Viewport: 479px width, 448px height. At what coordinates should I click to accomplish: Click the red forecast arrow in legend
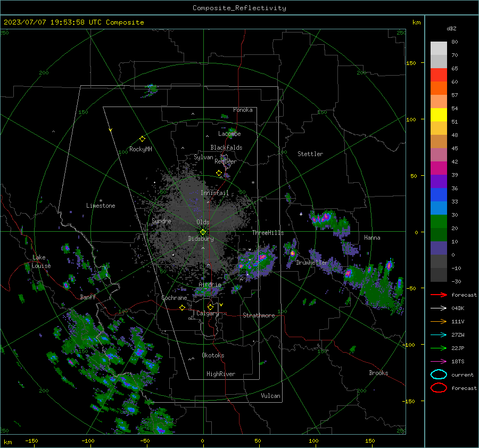point(439,295)
